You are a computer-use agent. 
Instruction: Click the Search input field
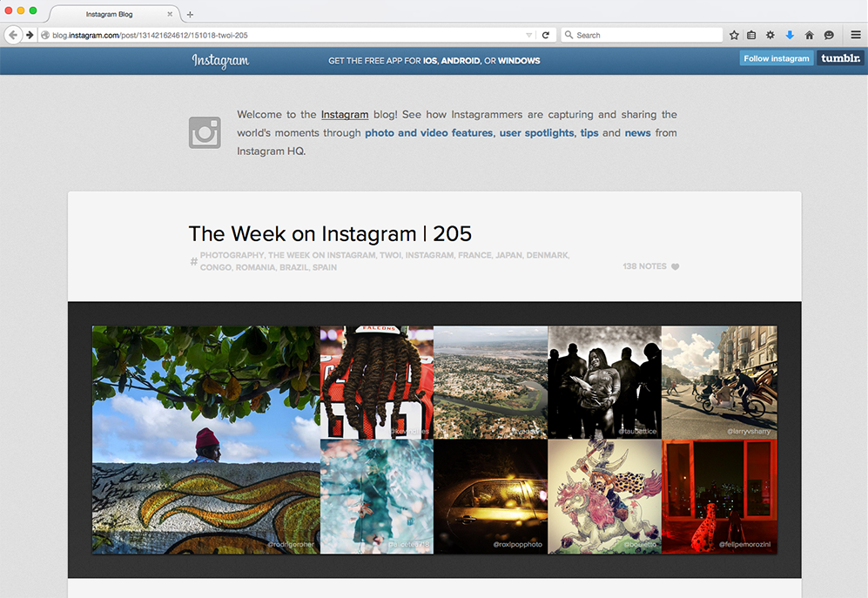[x=643, y=35]
